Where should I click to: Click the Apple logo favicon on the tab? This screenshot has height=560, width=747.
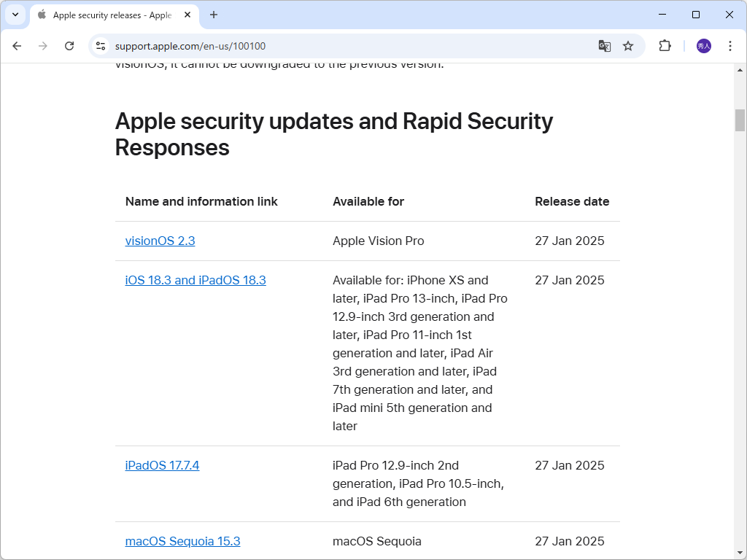click(41, 15)
